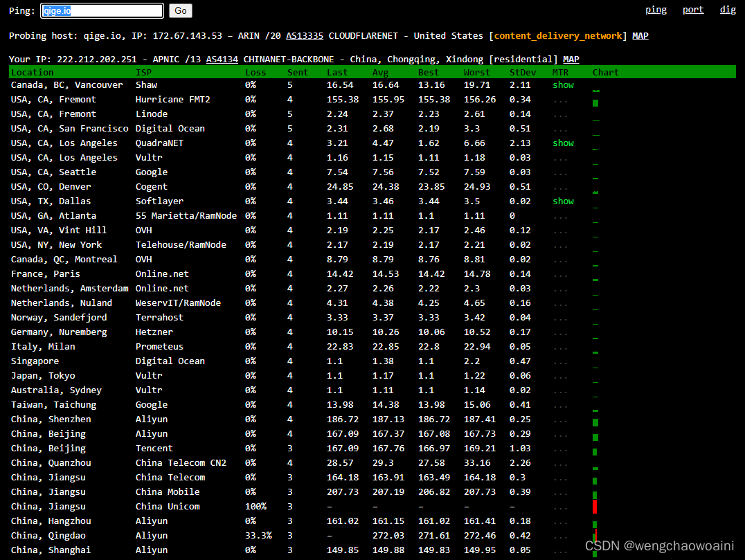Select Telehouse/RamNode ISP cell

(181, 245)
